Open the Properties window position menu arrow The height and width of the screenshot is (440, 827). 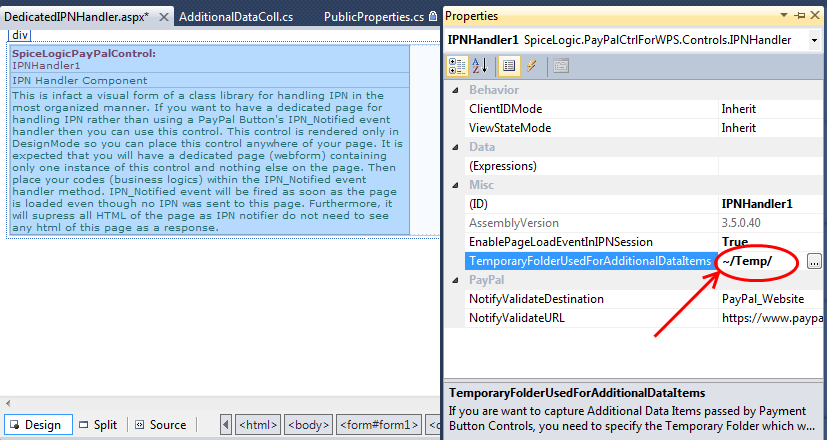coord(785,17)
